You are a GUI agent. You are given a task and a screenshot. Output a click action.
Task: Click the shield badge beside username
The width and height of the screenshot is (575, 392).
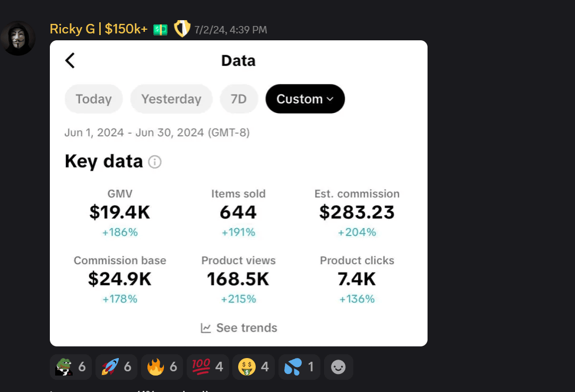182,29
